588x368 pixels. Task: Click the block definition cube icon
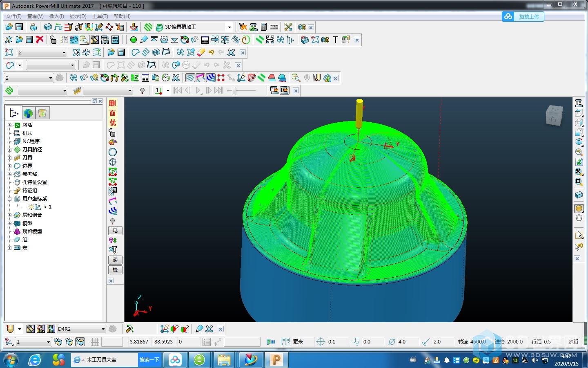click(x=48, y=27)
